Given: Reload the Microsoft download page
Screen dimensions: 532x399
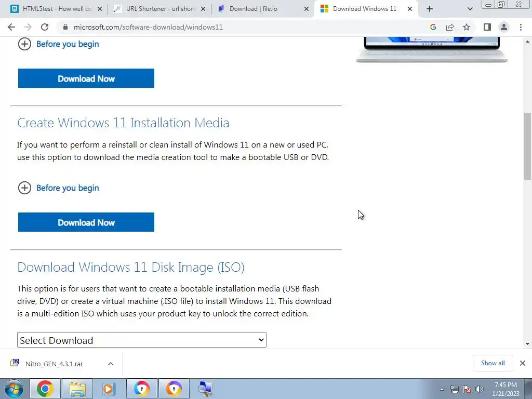Looking at the screenshot, I should coord(45,27).
